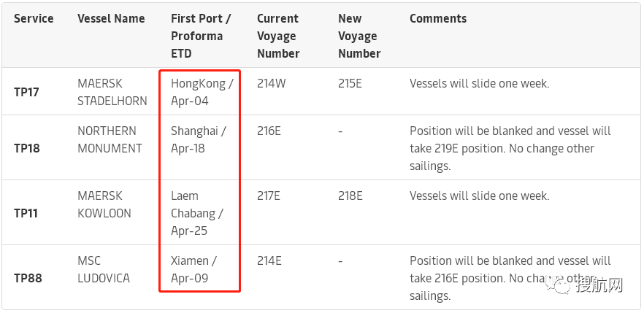Screen dimensions: 644x313
Task: Click the Comments column header
Action: click(438, 19)
